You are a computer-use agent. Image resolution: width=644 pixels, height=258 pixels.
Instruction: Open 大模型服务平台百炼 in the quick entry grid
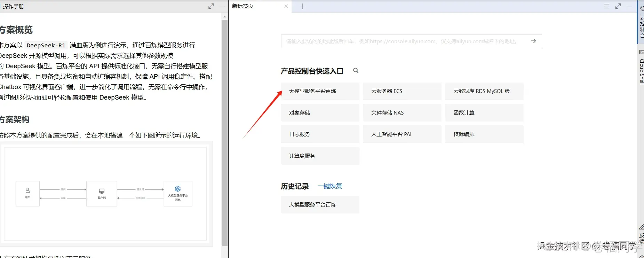(x=320, y=91)
